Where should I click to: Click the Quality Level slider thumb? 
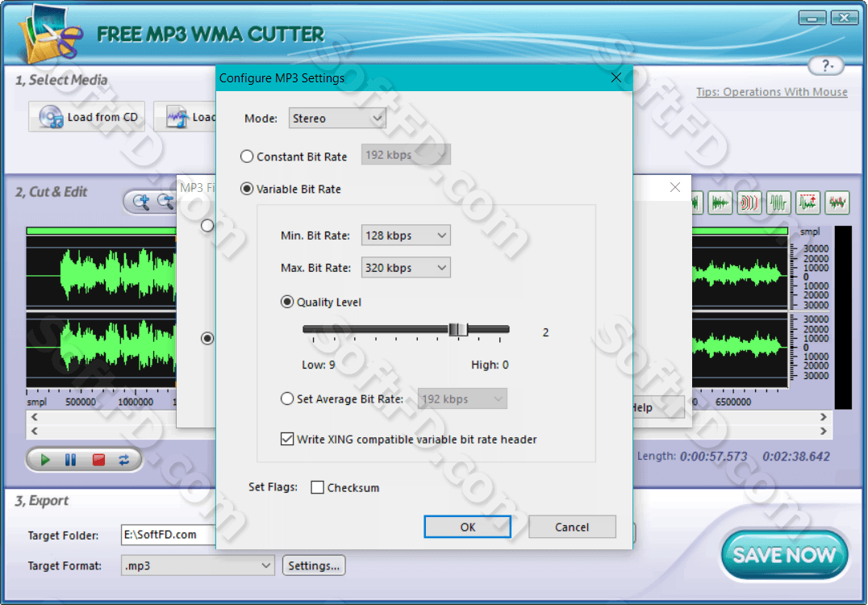point(458,330)
